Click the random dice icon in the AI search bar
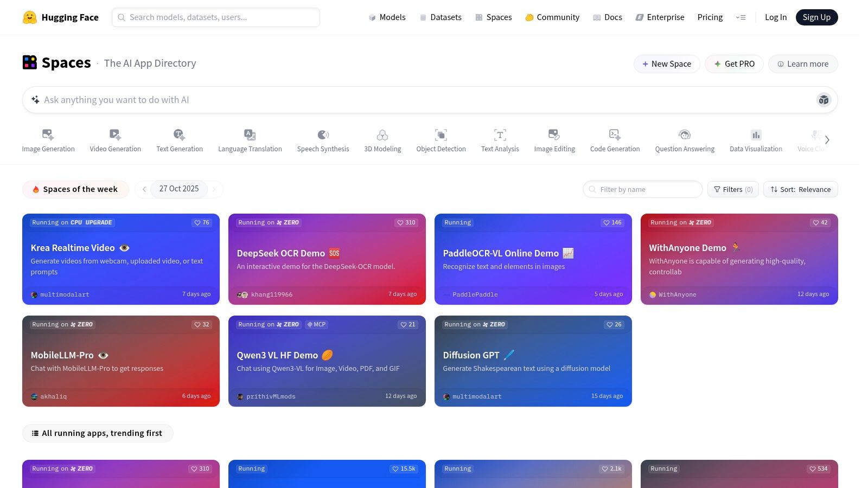868x488 pixels. (x=824, y=100)
